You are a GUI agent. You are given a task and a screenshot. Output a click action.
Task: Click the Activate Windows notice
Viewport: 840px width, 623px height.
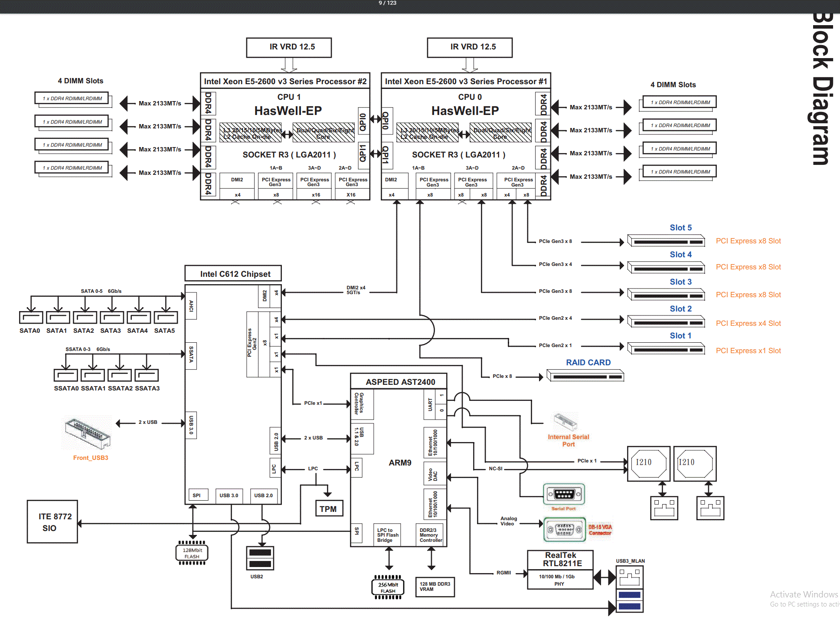coord(804,599)
